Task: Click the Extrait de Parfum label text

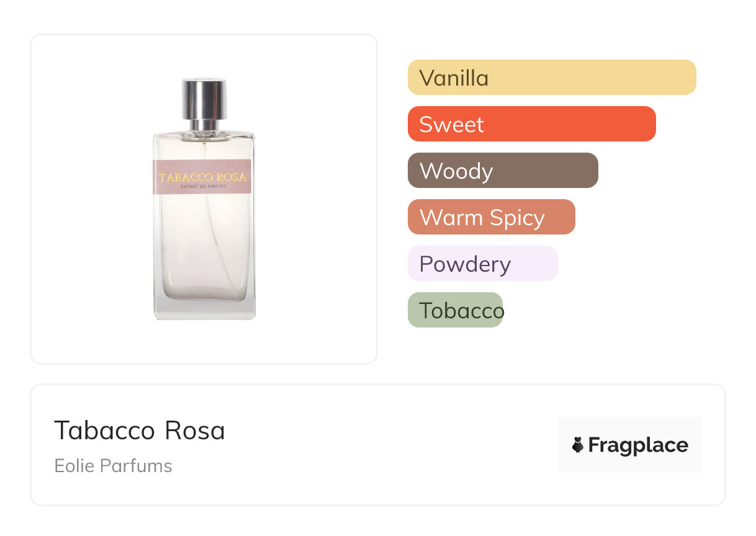Action: tap(202, 187)
